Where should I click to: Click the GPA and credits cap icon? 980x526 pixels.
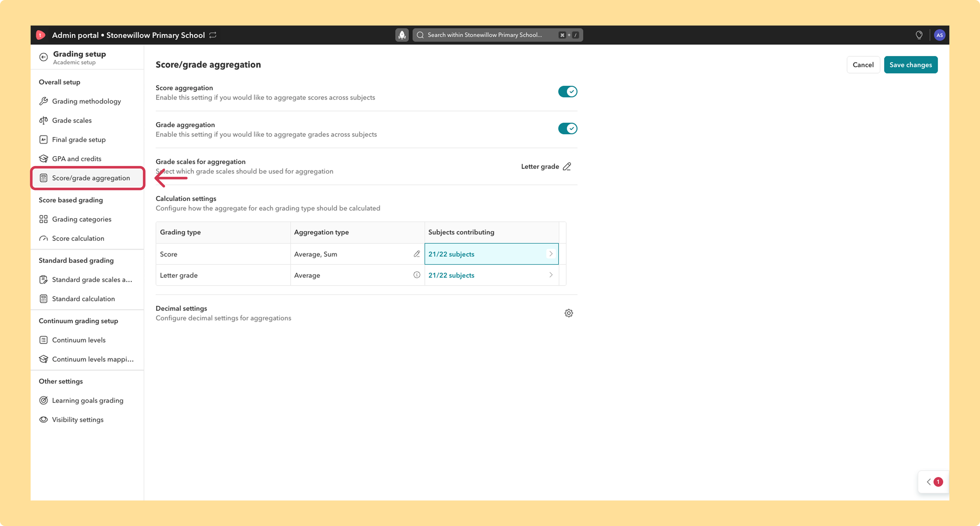pos(44,159)
